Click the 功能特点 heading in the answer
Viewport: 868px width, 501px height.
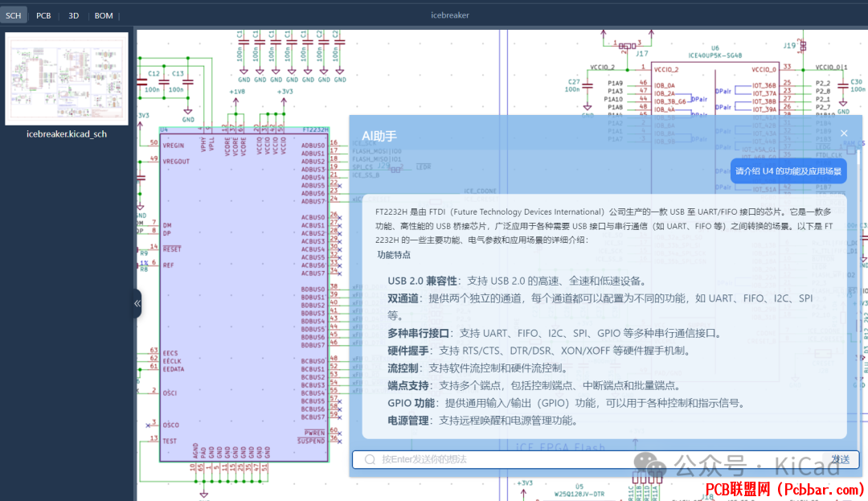pos(394,255)
